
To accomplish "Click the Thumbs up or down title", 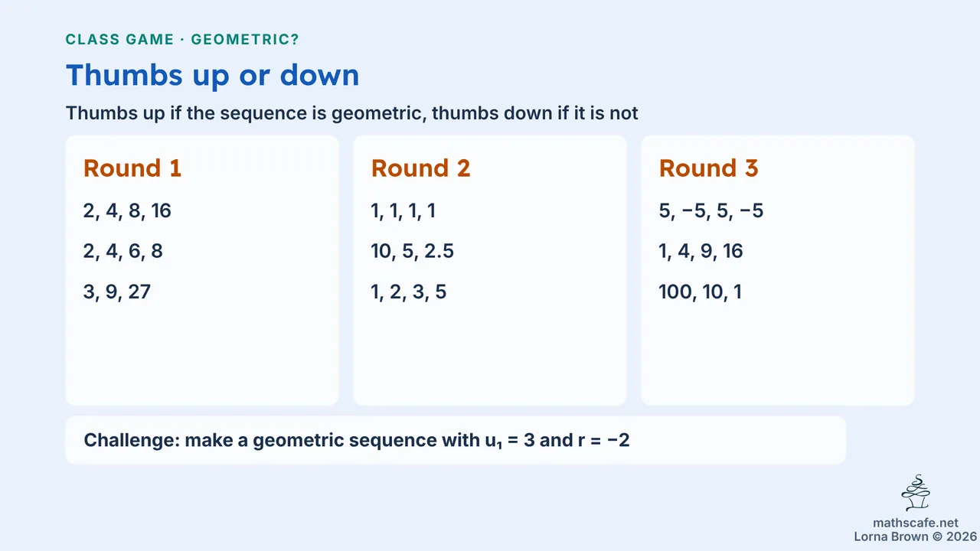I will (x=213, y=75).
